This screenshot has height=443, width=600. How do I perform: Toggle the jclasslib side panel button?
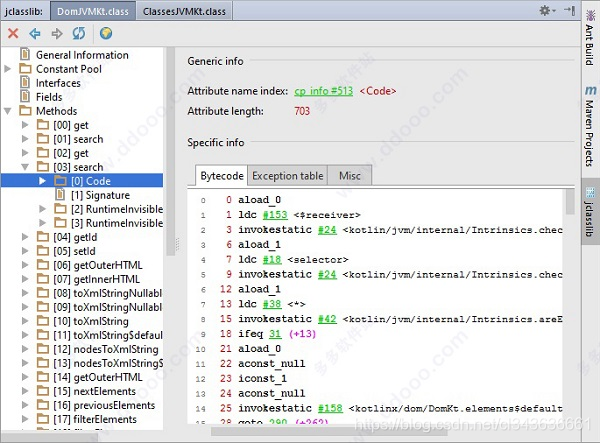click(x=590, y=211)
